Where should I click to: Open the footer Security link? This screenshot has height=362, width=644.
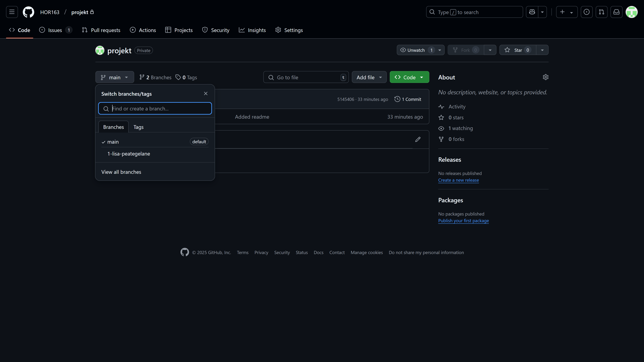click(x=282, y=253)
